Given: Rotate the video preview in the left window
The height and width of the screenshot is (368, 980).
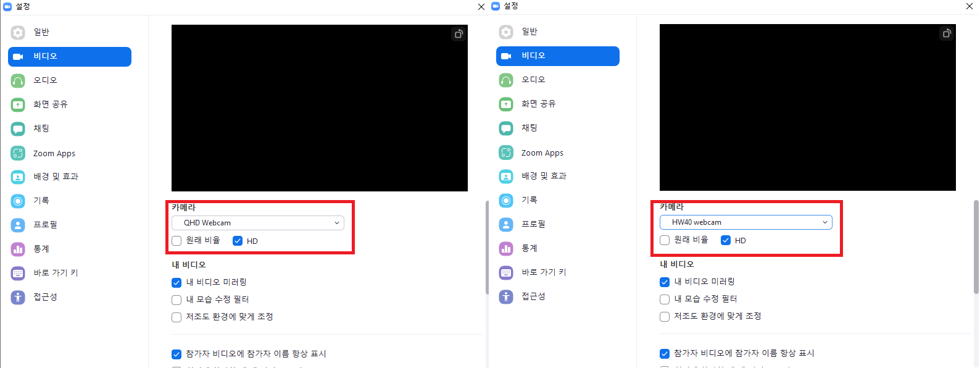Looking at the screenshot, I should point(459,34).
